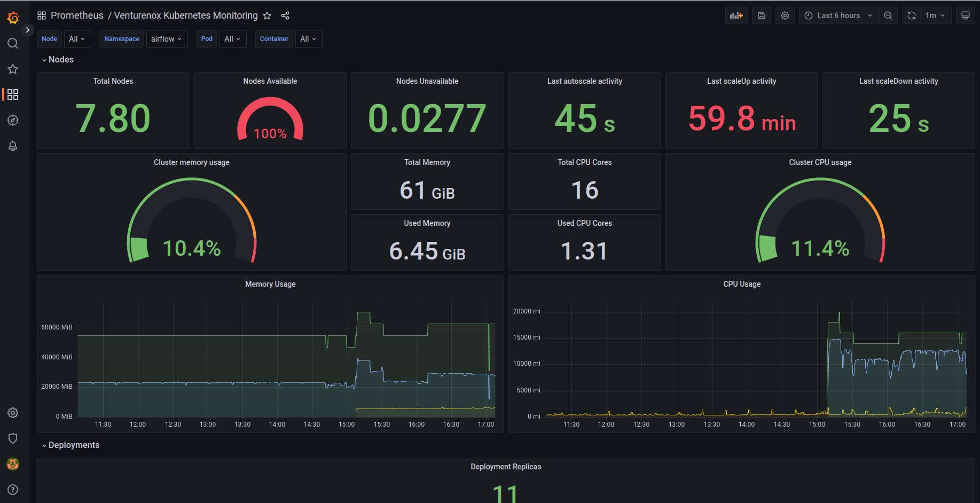This screenshot has width=980, height=503.
Task: Cycle the TV view mode
Action: tap(966, 15)
